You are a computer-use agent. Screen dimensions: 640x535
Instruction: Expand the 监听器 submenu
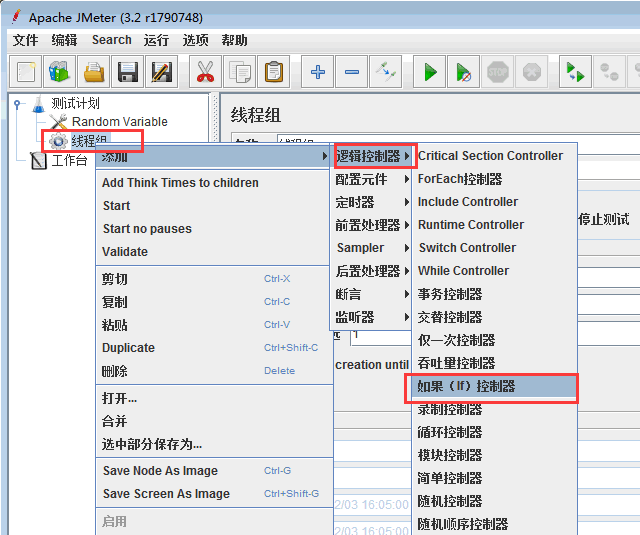pos(371,317)
